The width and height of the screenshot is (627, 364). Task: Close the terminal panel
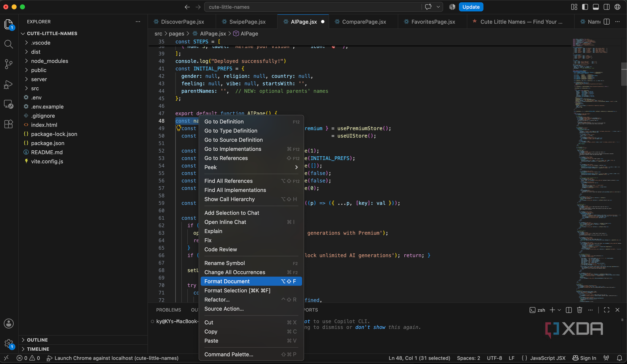click(617, 310)
